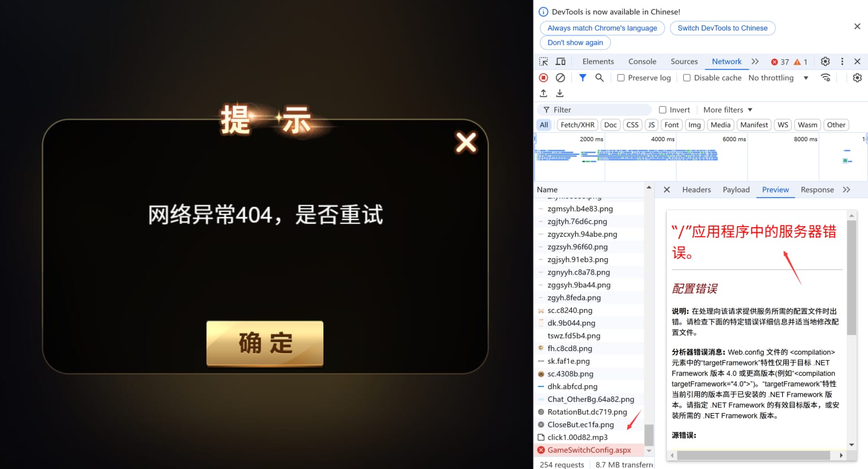Image resolution: width=868 pixels, height=469 pixels.
Task: Switch to the Console tab
Action: [x=642, y=61]
